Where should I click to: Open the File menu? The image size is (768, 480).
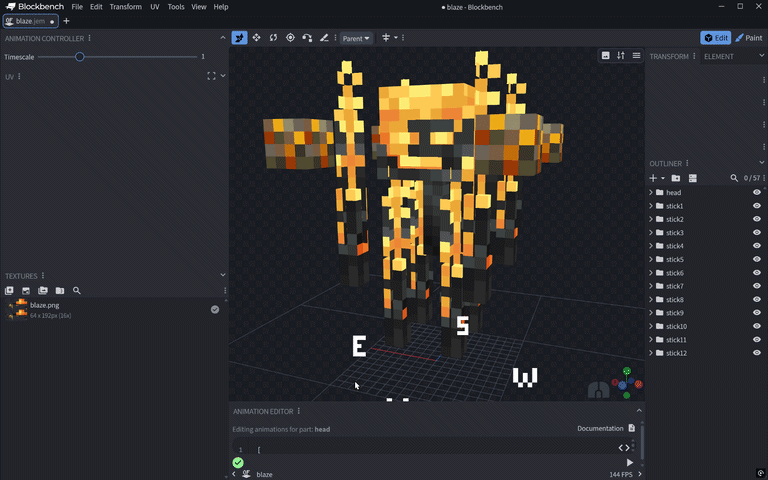pos(77,7)
